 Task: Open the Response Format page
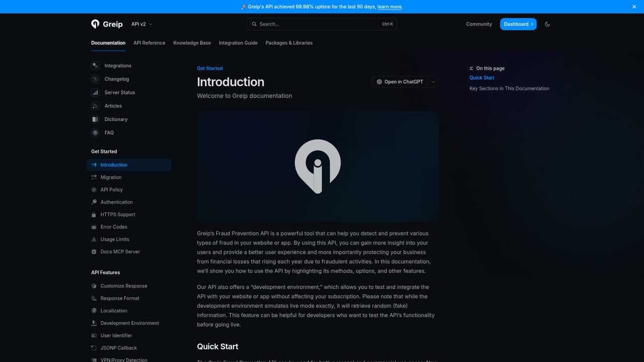(129, 298)
